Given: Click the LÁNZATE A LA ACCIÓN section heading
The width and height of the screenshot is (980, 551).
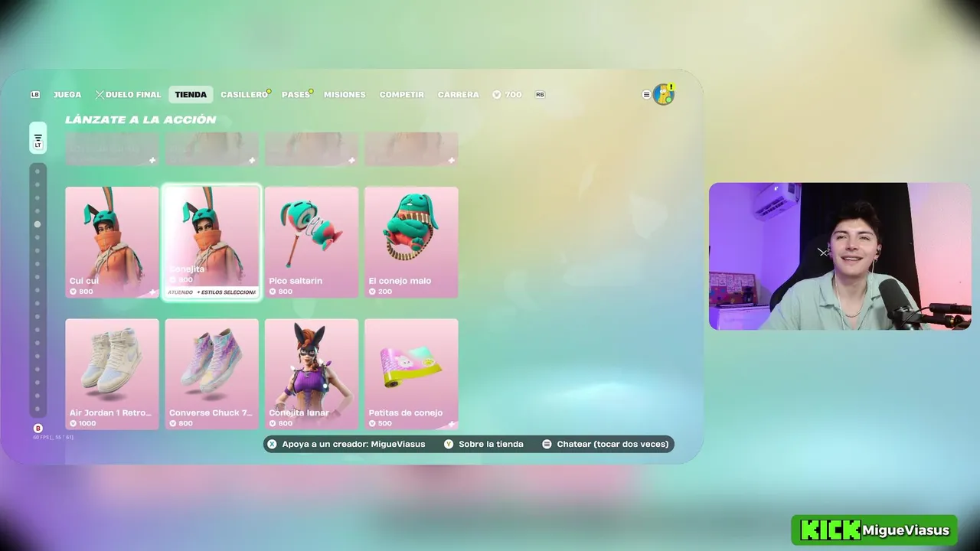Looking at the screenshot, I should [x=140, y=119].
